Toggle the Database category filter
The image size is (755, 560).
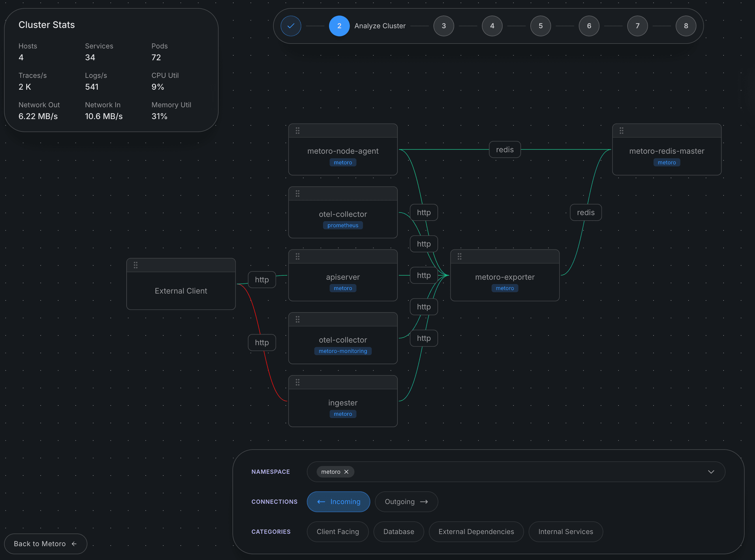(398, 531)
